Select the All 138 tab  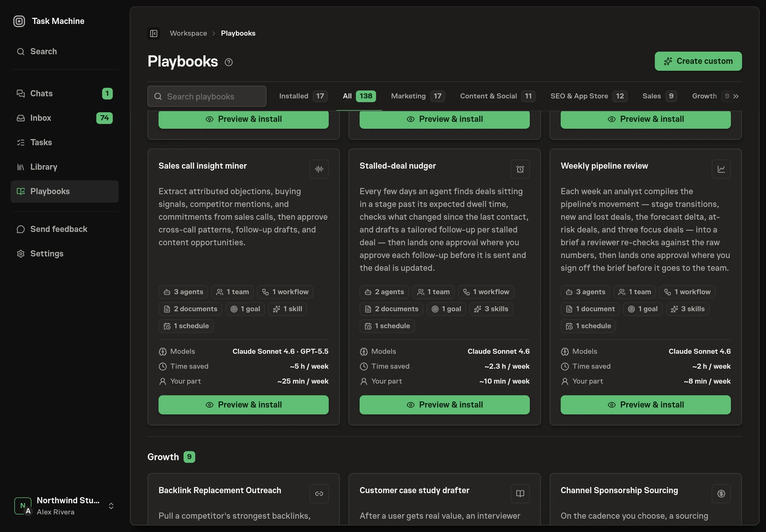(359, 96)
